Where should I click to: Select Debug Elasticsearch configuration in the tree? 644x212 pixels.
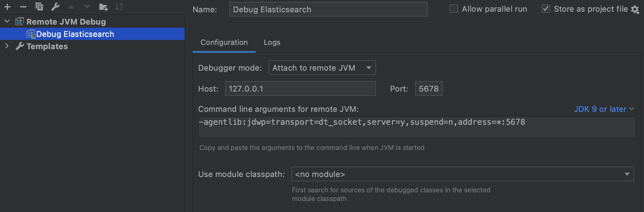[75, 34]
